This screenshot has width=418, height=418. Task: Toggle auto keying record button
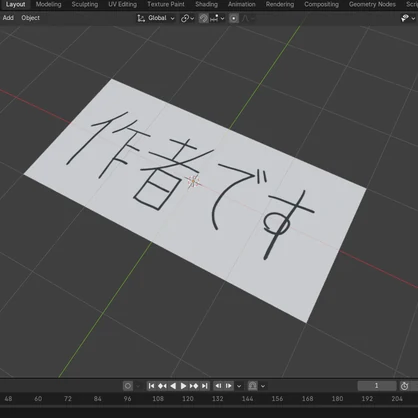(128, 386)
